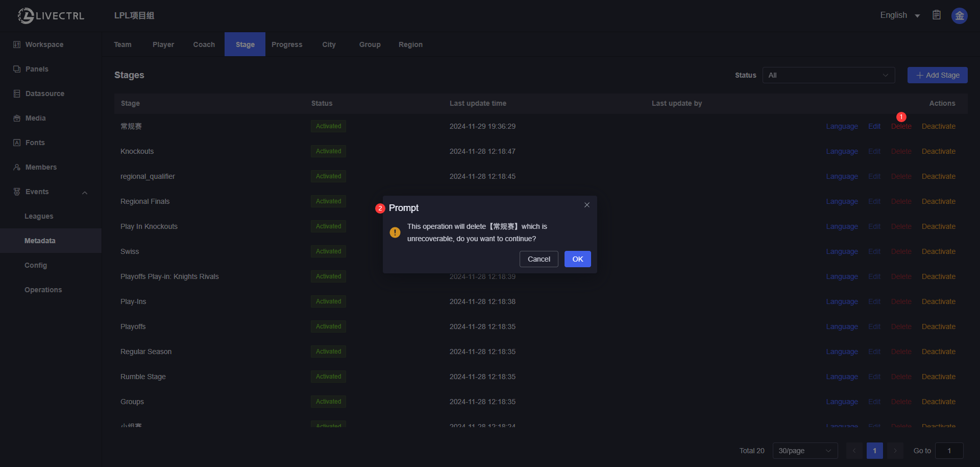Open the Status filter dropdown
Screen dimensions: 980x467
point(828,75)
